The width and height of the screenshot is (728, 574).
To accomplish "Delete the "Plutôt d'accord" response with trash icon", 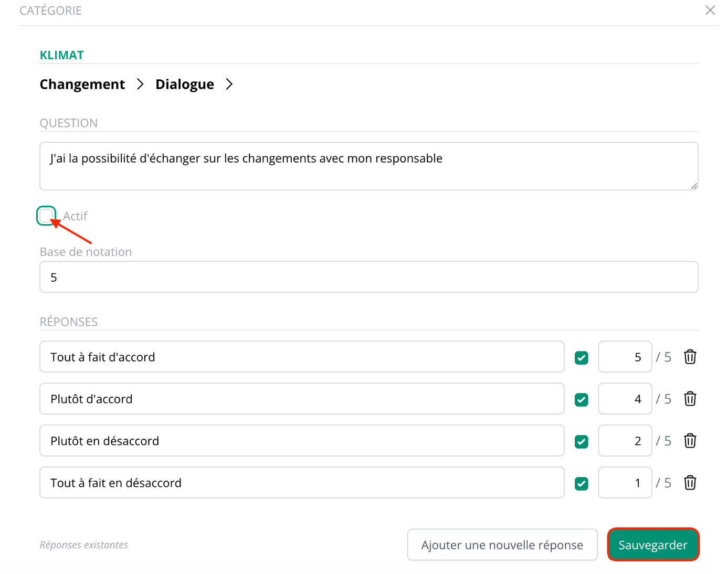I will [690, 399].
